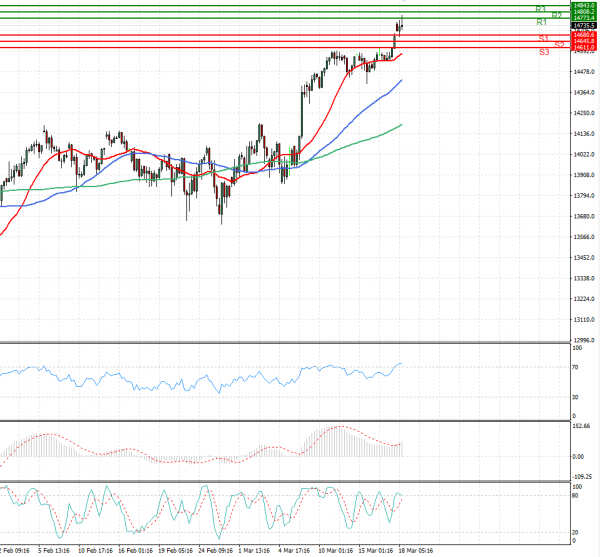Click the red S2 line label

pos(559,45)
